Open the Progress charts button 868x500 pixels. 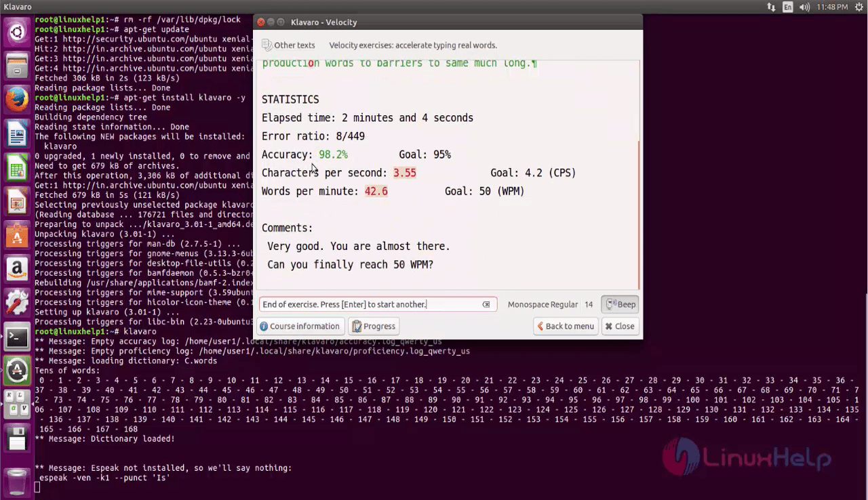pos(373,326)
